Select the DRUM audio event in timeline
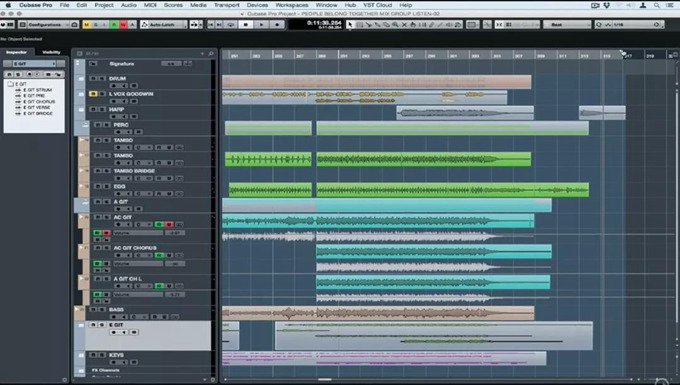Image resolution: width=680 pixels, height=385 pixels. pos(376,82)
